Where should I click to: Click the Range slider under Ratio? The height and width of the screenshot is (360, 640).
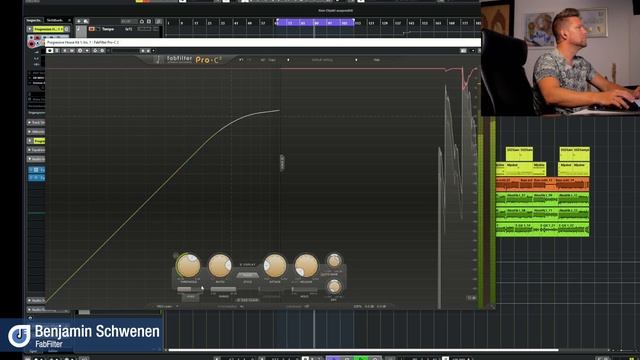click(223, 289)
